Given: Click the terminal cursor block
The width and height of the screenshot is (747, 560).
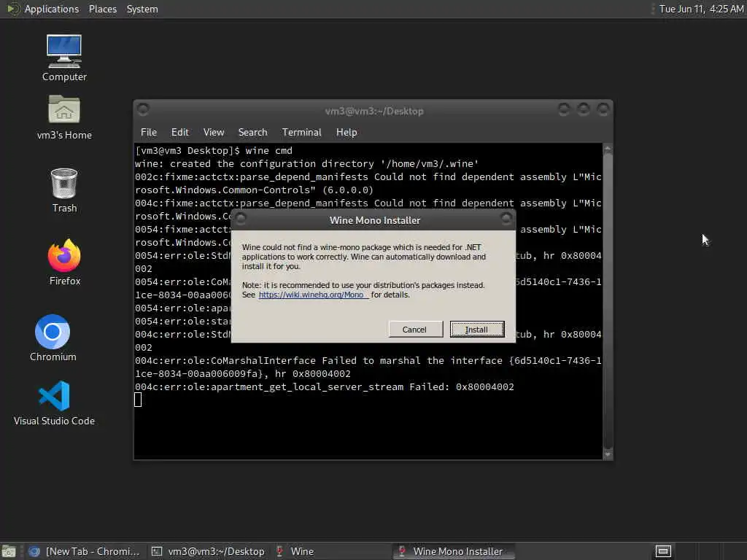Looking at the screenshot, I should pyautogui.click(x=138, y=400).
